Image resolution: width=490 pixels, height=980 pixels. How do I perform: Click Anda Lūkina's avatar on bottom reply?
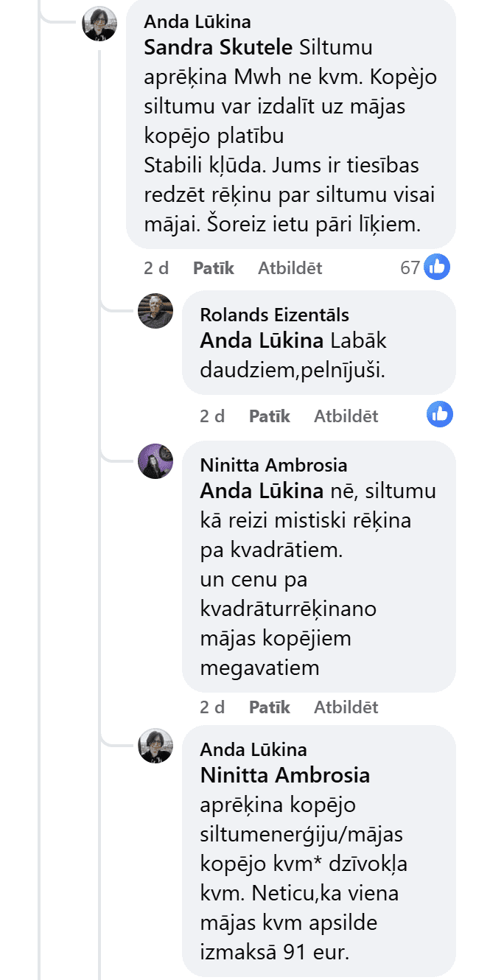pos(155,746)
